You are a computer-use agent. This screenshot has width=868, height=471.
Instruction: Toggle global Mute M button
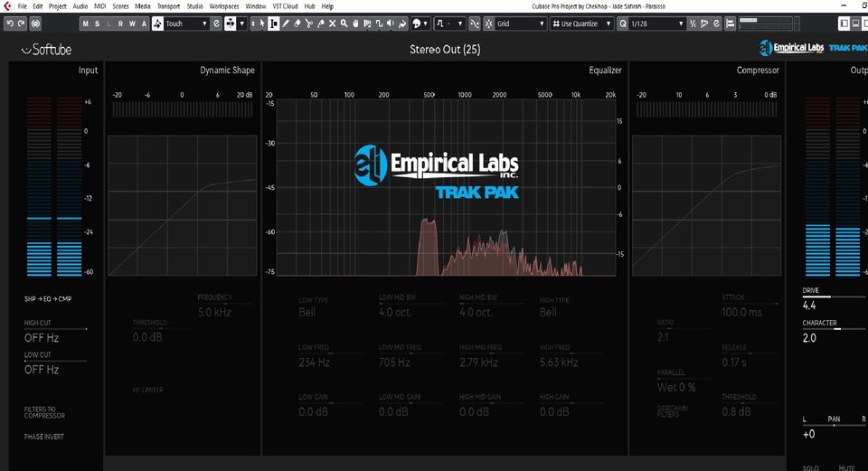click(85, 24)
